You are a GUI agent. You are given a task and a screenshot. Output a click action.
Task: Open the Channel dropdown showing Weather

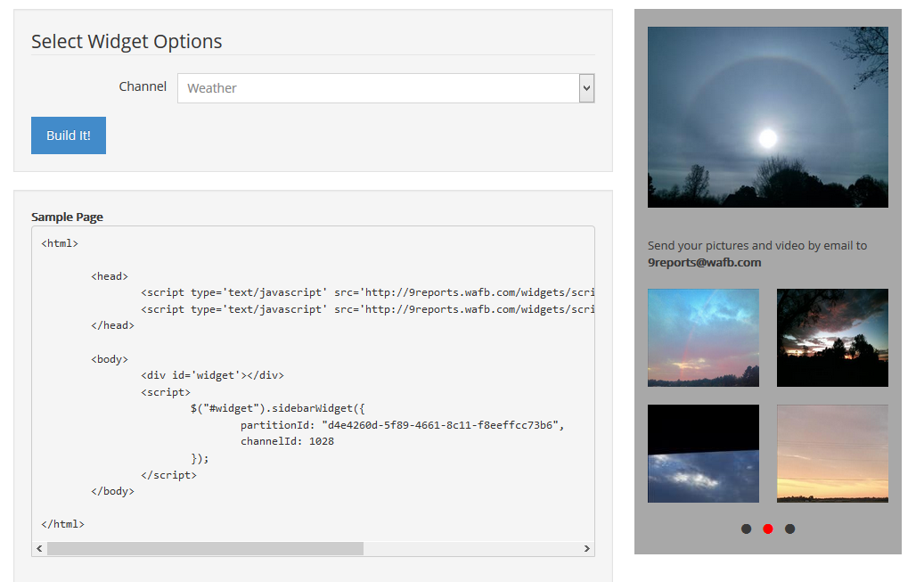386,88
